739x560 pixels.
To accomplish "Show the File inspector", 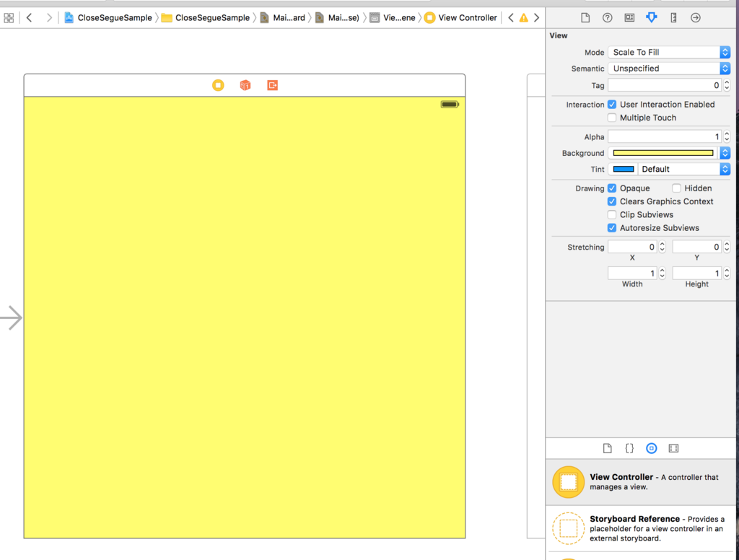I will click(585, 18).
